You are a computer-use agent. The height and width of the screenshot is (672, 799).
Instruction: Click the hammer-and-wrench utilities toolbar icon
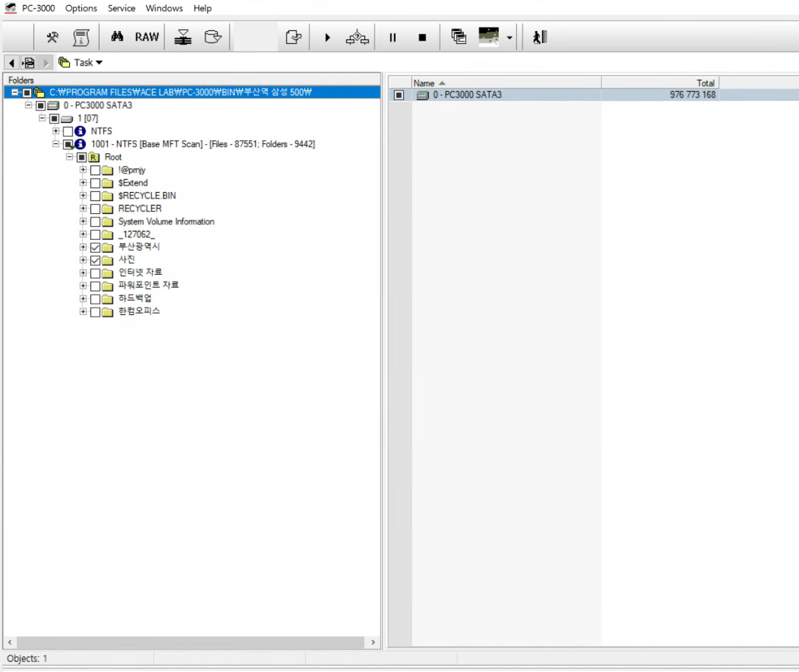[52, 37]
